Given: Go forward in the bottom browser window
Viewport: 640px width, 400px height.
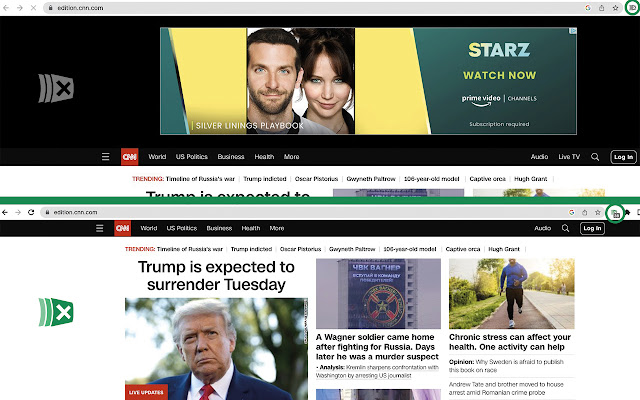Looking at the screenshot, I should [18, 212].
